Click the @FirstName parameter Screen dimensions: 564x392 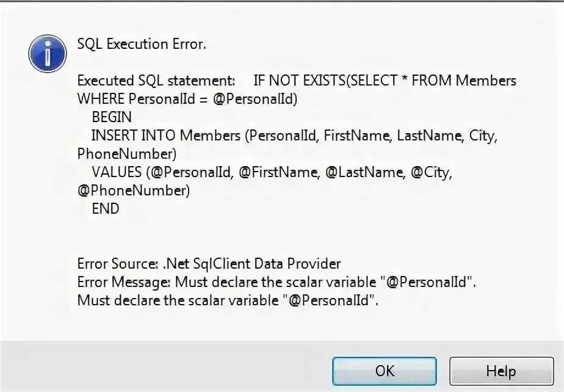coord(278,172)
